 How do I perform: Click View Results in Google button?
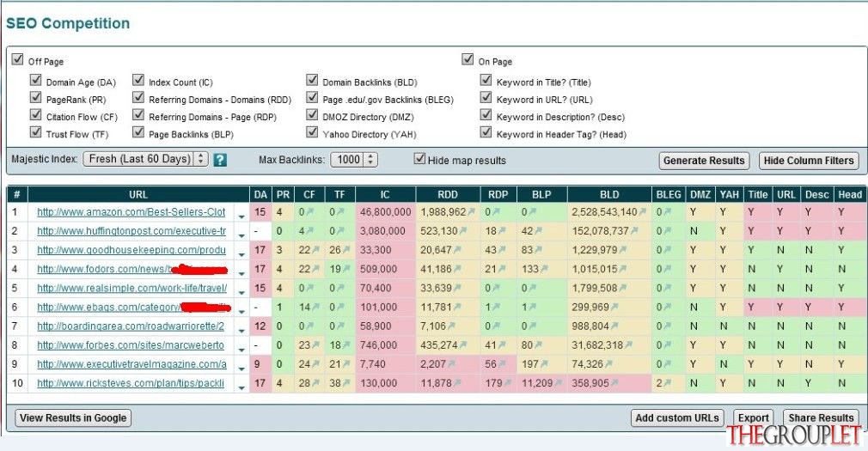coord(73,417)
